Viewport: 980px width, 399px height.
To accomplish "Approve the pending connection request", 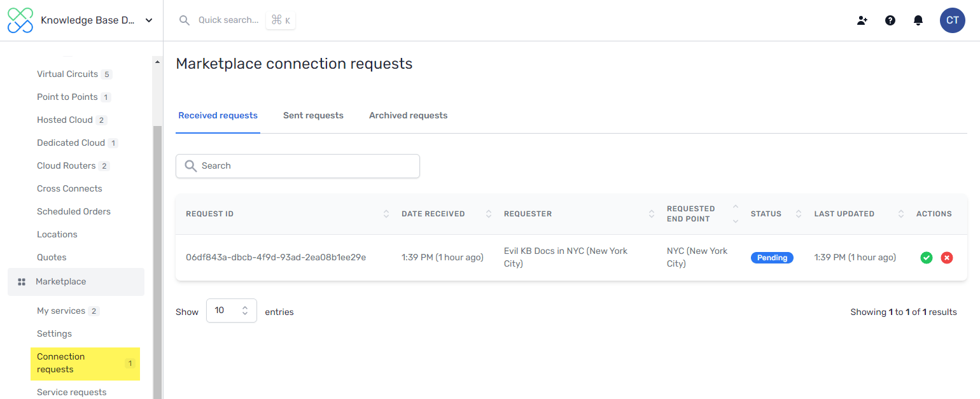I will click(x=927, y=258).
